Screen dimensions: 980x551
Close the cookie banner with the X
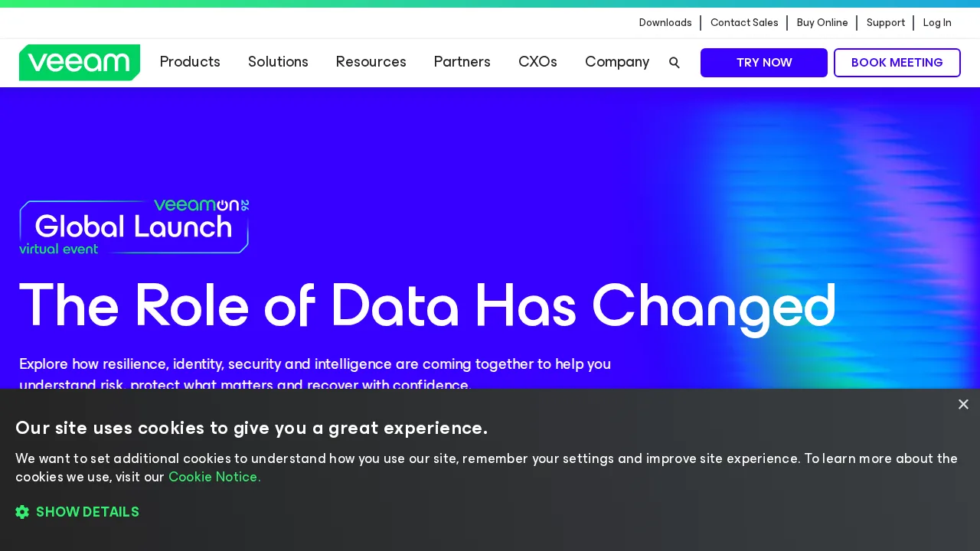point(963,404)
